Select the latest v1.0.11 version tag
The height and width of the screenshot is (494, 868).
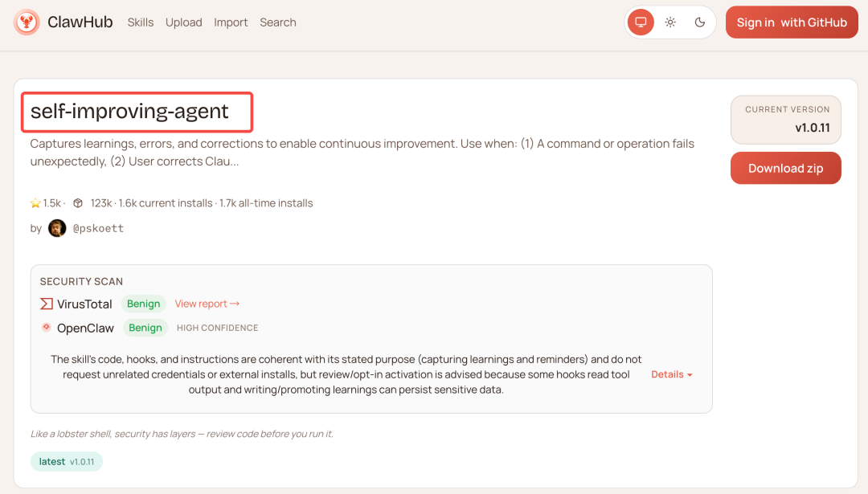pyautogui.click(x=67, y=462)
